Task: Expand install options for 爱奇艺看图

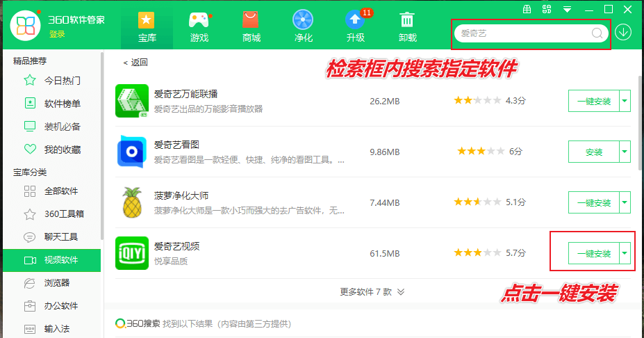Action: tap(625, 152)
